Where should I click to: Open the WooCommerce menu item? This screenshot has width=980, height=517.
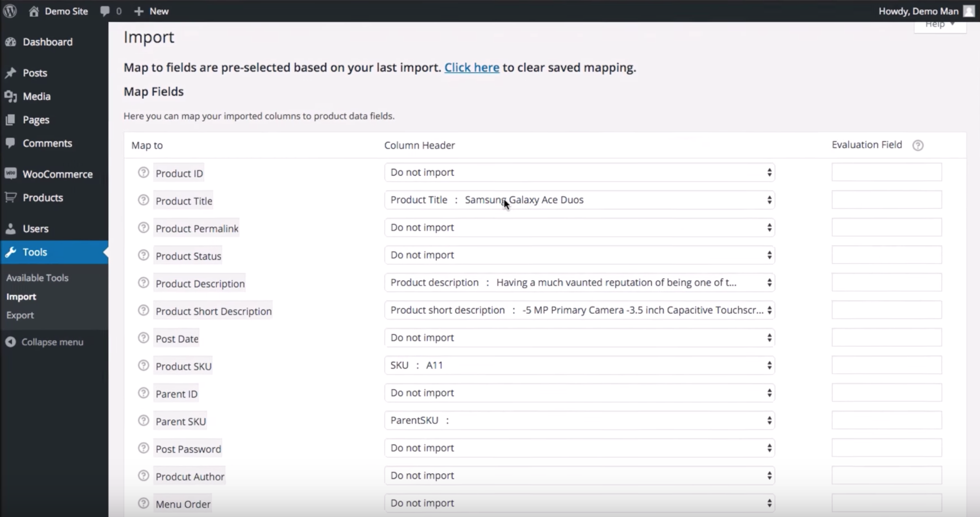tap(58, 174)
